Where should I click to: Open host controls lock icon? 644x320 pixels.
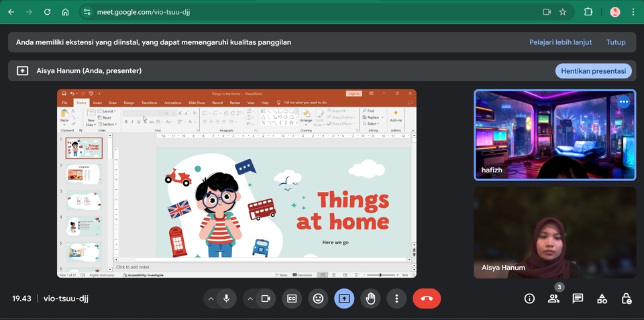(x=626, y=299)
